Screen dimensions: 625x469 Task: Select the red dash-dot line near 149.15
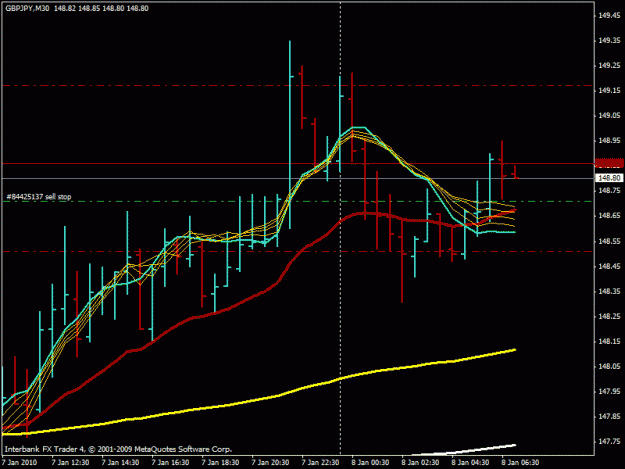point(298,86)
